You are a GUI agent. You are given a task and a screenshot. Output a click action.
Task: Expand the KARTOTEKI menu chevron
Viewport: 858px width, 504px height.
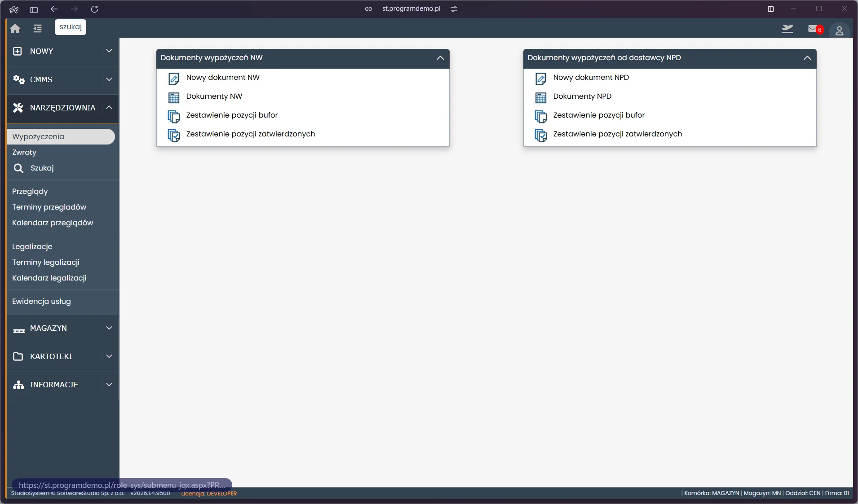109,356
